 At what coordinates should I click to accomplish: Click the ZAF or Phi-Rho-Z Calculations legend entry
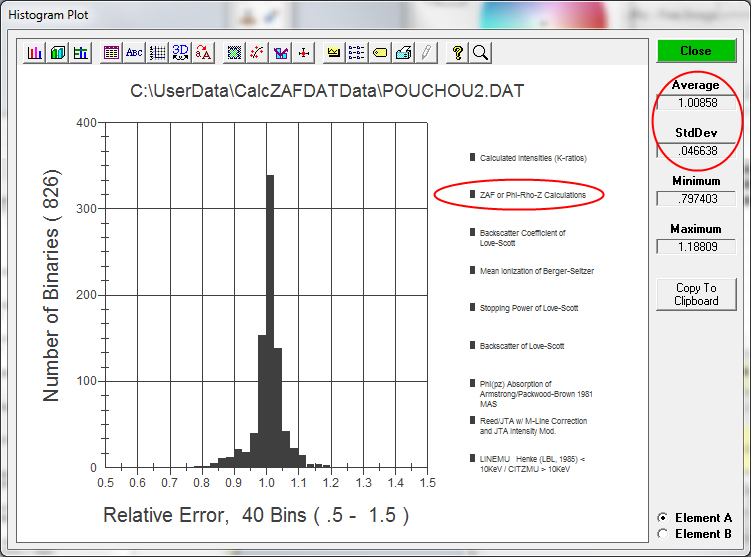pos(532,194)
